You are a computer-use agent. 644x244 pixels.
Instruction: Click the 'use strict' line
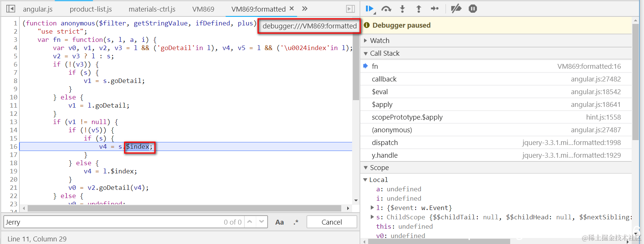[62, 31]
